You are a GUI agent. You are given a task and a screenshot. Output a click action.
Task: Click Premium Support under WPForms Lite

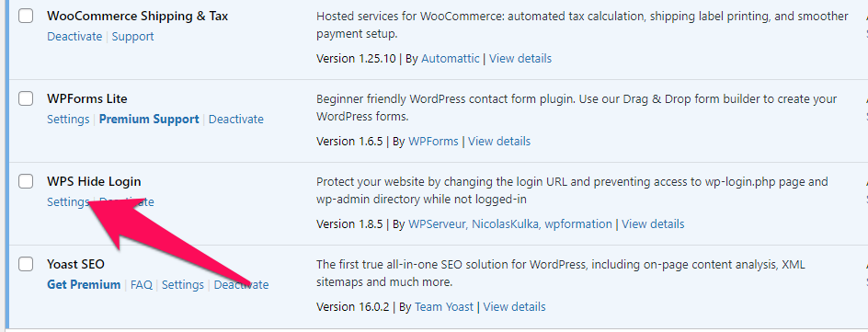(149, 119)
